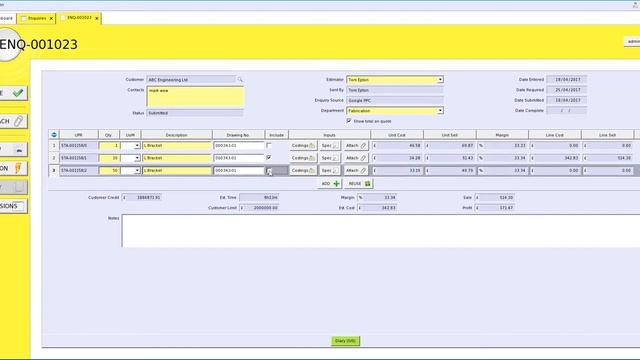Image resolution: width=640 pixels, height=360 pixels.
Task: Click Attach paperclip for line 3
Action: click(356, 171)
